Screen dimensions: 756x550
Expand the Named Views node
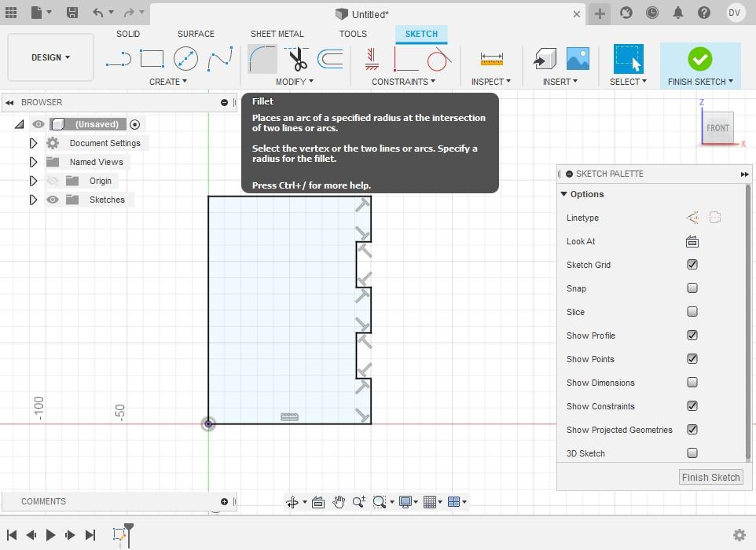pos(33,162)
